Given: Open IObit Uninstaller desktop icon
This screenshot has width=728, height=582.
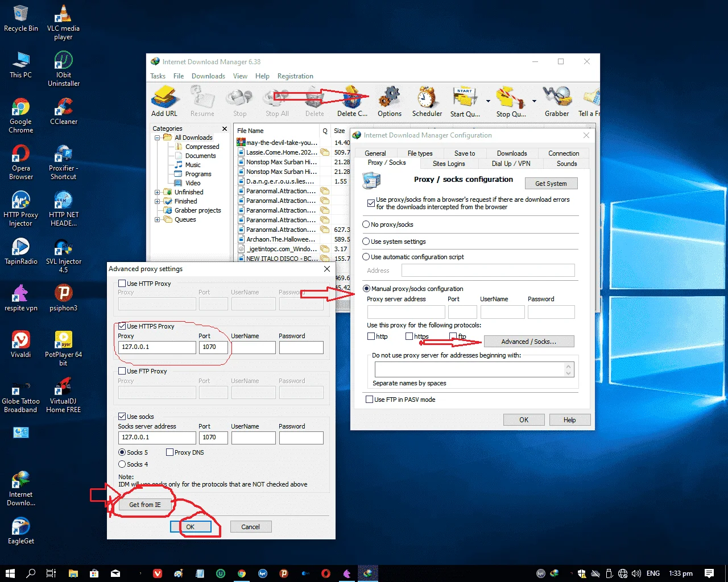Looking at the screenshot, I should (63, 69).
